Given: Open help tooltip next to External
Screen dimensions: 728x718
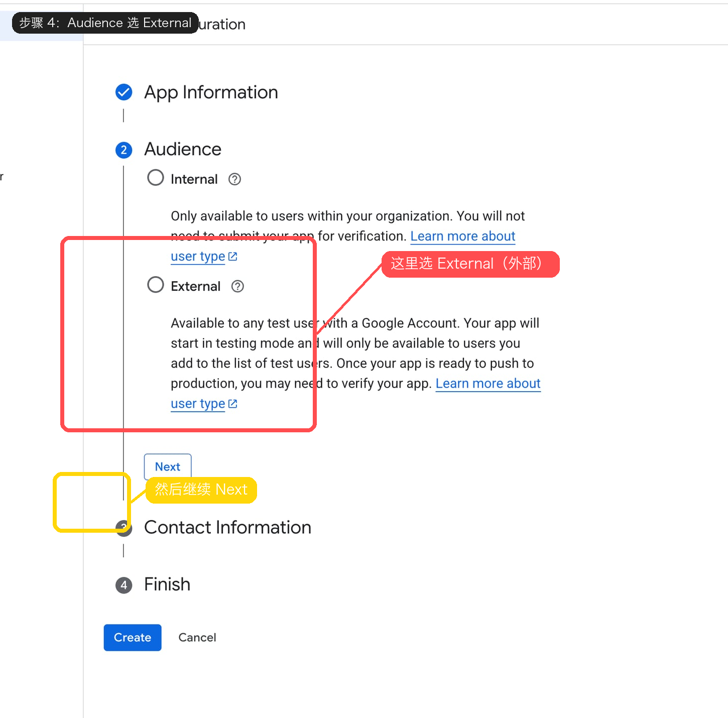Looking at the screenshot, I should coord(237,286).
